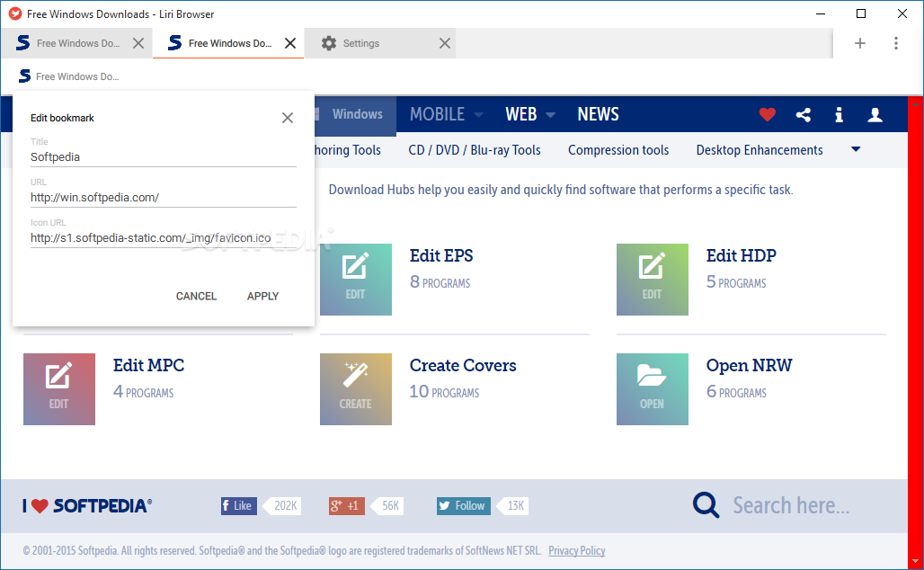Open the Windows section in site nav
The image size is (924, 570).
coord(355,114)
